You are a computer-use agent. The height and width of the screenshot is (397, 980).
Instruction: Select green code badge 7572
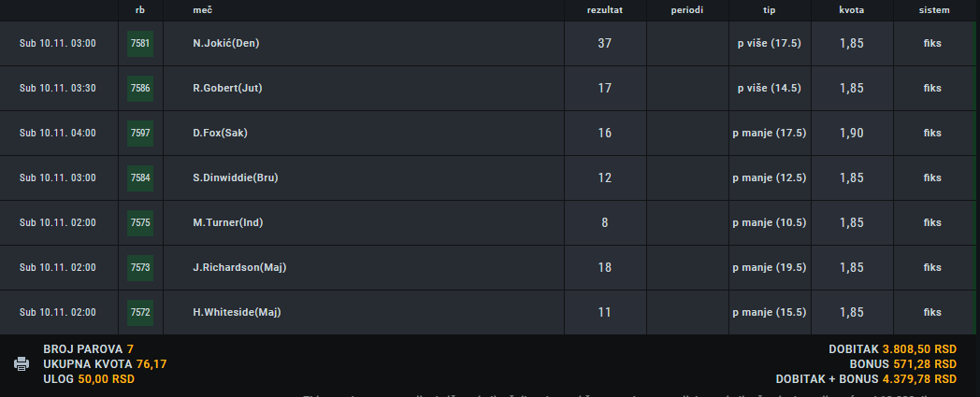(140, 312)
